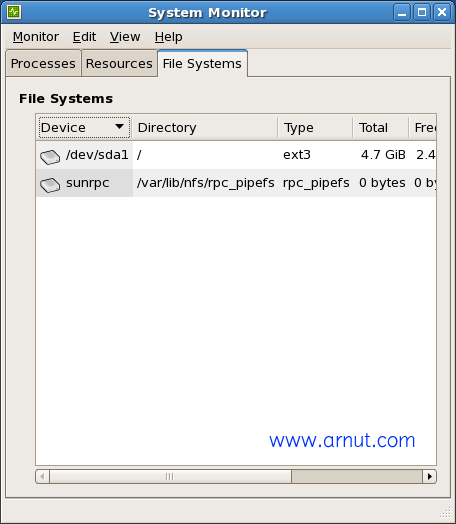Sort by the Total column header
Image resolution: width=456 pixels, height=524 pixels.
381,127
